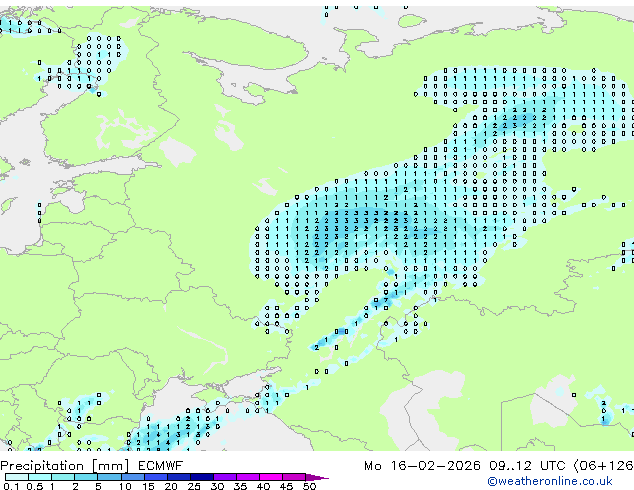Click the 0.5–1 mm legend swatch

coord(40,477)
